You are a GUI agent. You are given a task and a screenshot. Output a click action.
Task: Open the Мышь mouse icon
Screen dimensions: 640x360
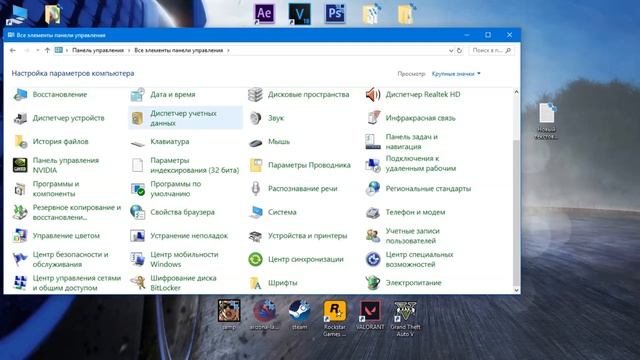click(256, 142)
